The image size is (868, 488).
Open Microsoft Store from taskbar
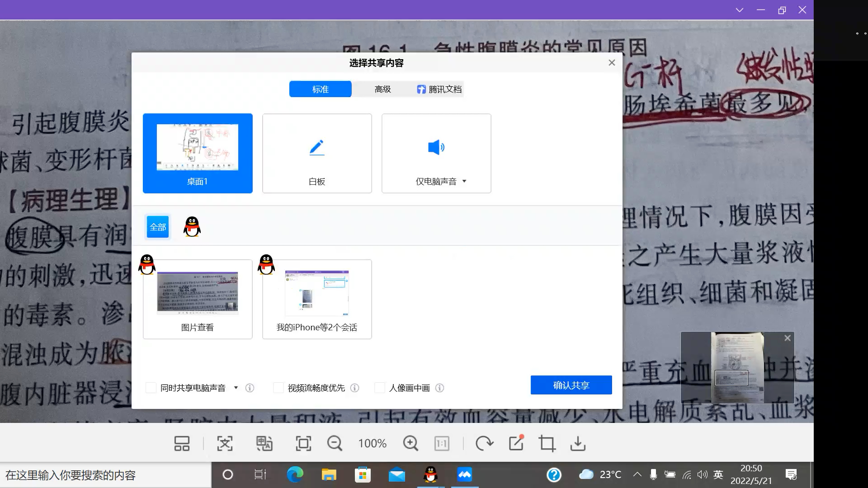363,475
